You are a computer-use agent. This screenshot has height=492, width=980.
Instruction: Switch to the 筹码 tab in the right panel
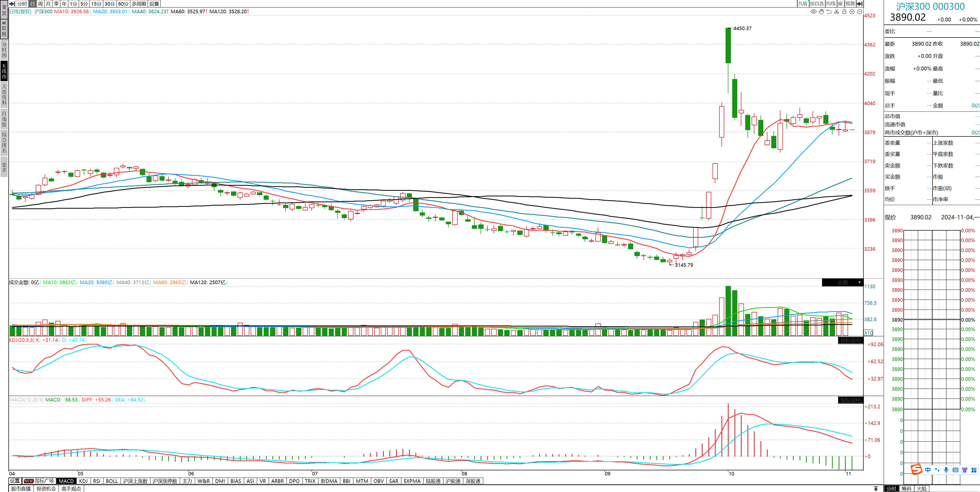[906, 489]
